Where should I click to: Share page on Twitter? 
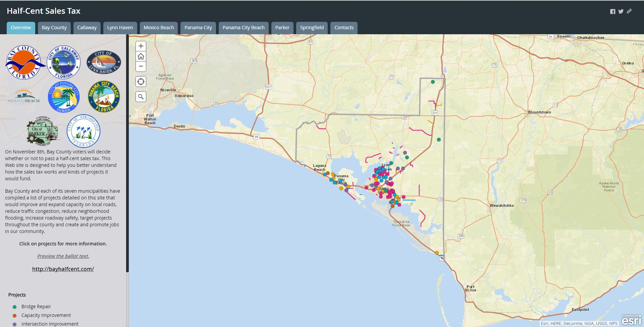pos(621,11)
